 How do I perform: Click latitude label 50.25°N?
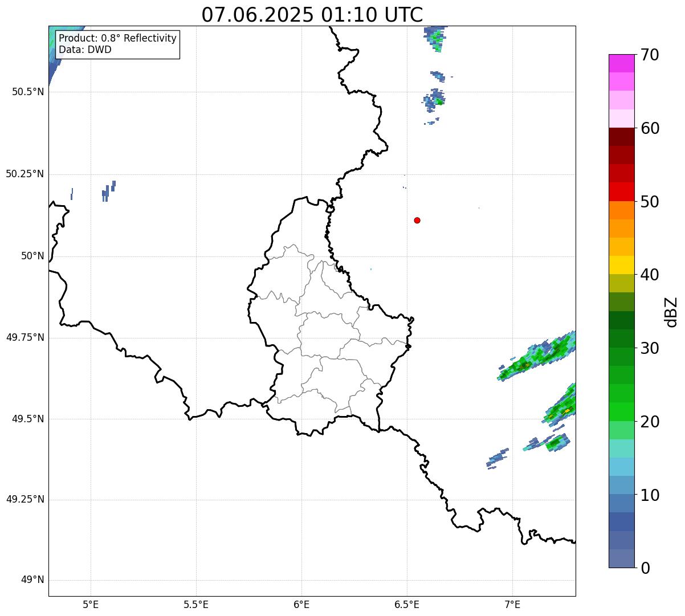tap(25, 174)
